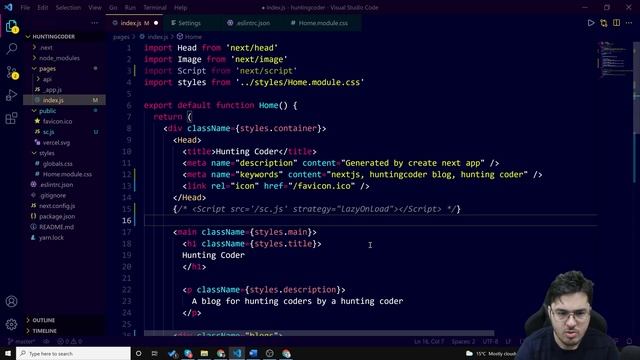Open the Manage gear icon
This screenshot has height=360, width=640.
(11, 324)
